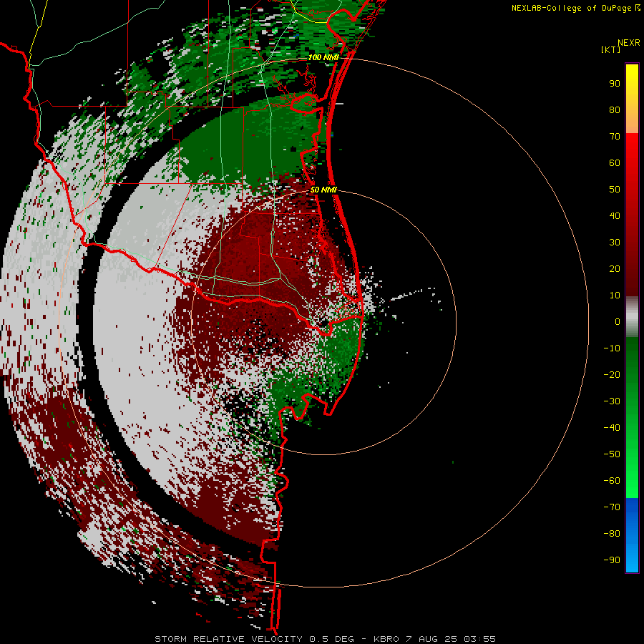Pick the -90 scale label

click(x=612, y=560)
